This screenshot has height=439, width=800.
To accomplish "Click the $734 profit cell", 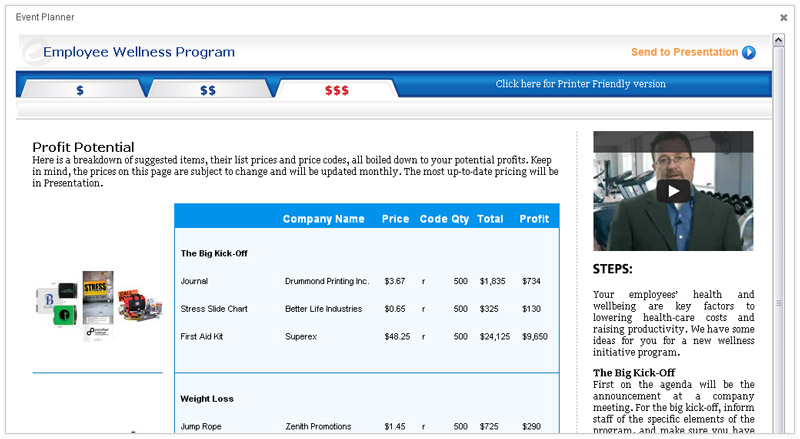I will tap(531, 281).
